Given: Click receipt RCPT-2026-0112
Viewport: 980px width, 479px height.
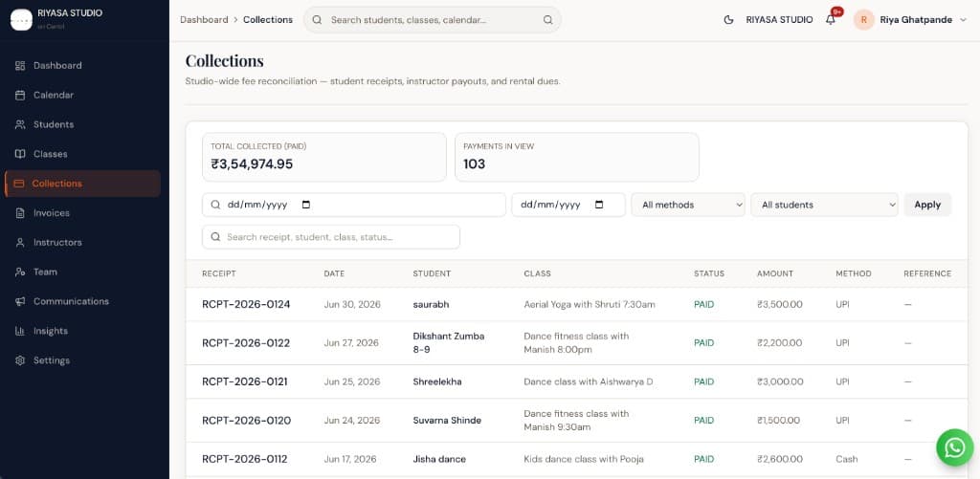Looking at the screenshot, I should point(245,459).
